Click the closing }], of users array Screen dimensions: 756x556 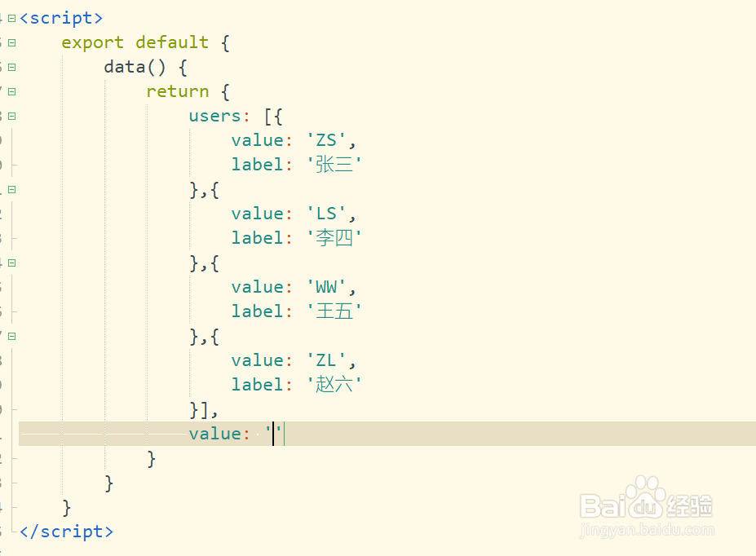click(x=203, y=410)
